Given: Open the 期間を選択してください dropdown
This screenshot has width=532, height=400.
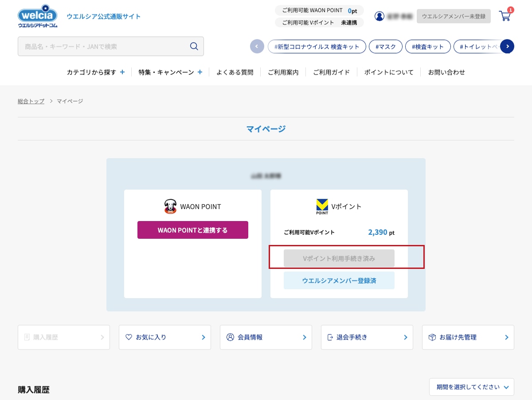Looking at the screenshot, I should pyautogui.click(x=471, y=387).
